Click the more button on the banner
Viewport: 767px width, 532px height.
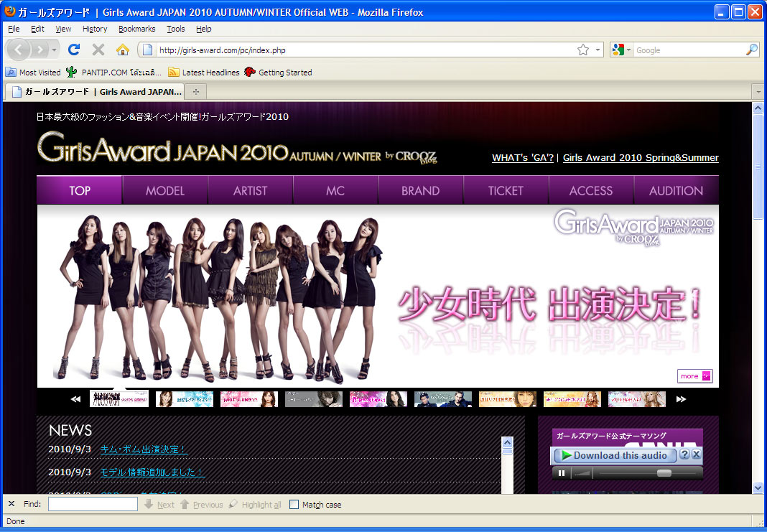coord(694,376)
